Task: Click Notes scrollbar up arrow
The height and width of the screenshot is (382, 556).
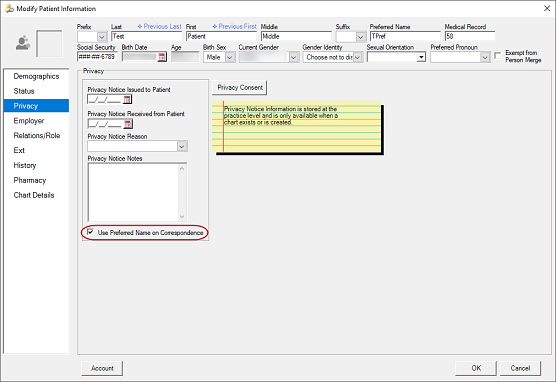Action: coord(182,168)
